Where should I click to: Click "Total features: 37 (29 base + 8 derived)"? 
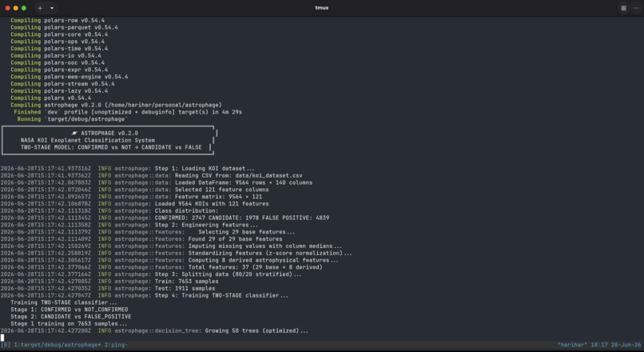tap(256, 267)
